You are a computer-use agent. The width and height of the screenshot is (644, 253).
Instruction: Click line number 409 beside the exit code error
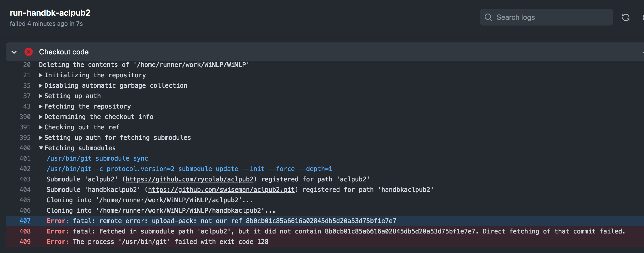[x=25, y=242]
